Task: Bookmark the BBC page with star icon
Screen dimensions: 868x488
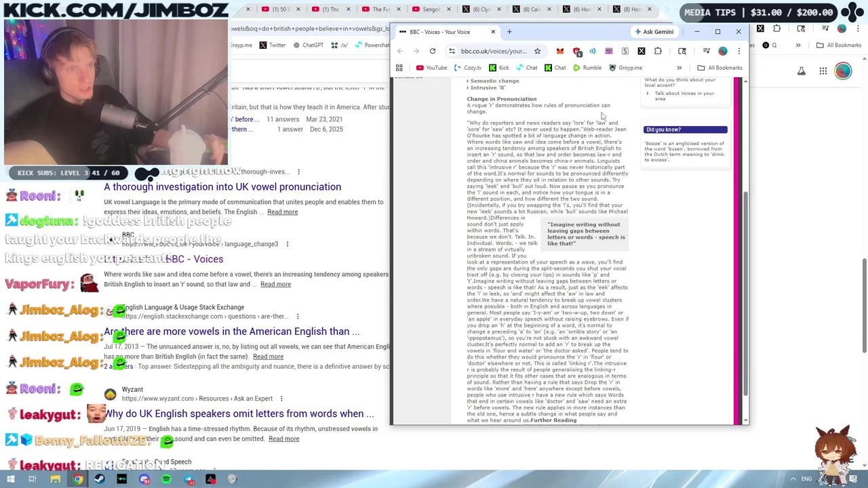Action: point(537,51)
